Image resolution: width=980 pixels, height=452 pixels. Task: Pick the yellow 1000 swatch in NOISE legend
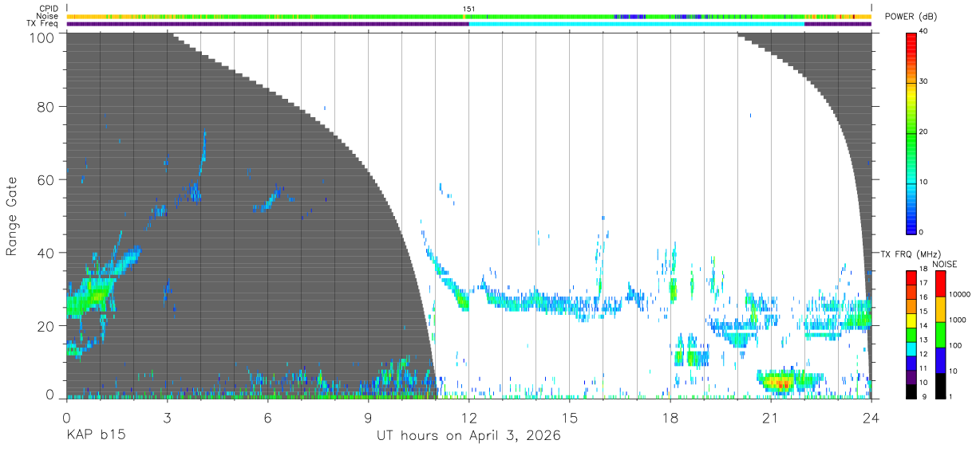pos(941,309)
